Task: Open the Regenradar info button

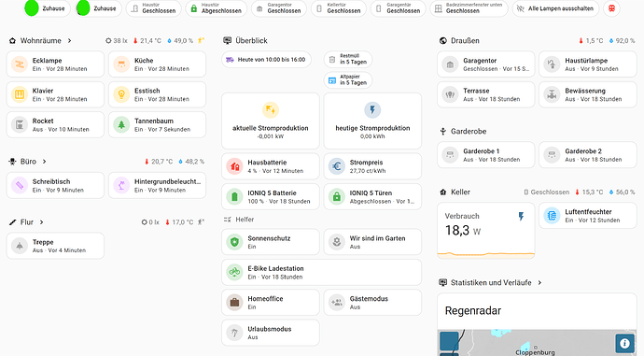Action: [x=624, y=343]
